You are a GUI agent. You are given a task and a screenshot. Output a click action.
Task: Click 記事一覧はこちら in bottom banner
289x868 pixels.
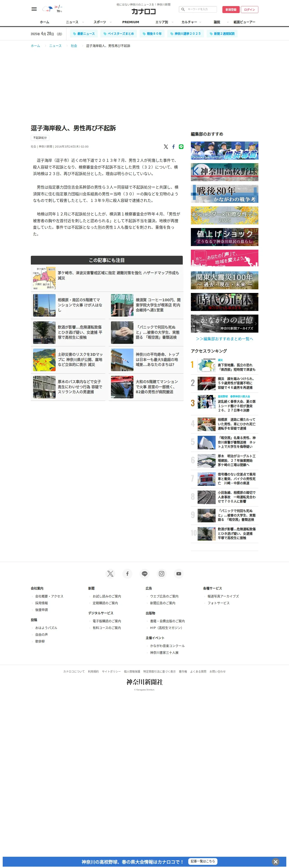pos(203,861)
